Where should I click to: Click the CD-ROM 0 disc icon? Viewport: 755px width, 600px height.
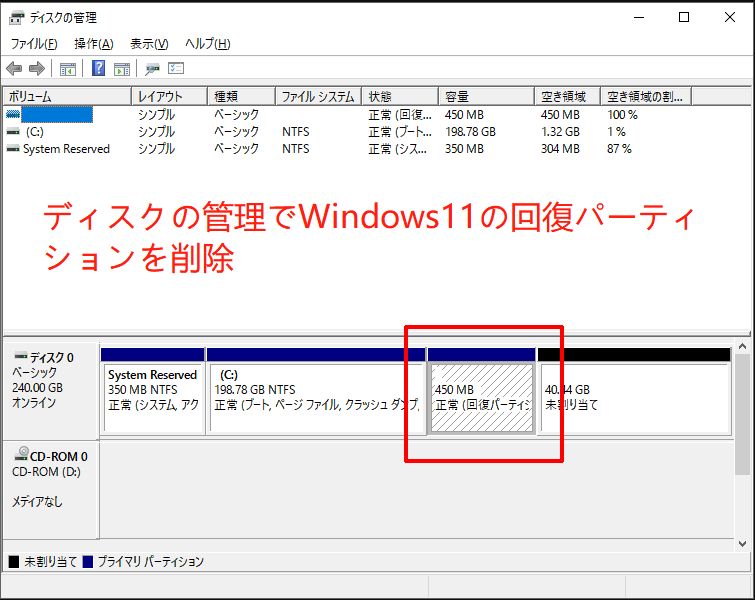pyautogui.click(x=21, y=454)
